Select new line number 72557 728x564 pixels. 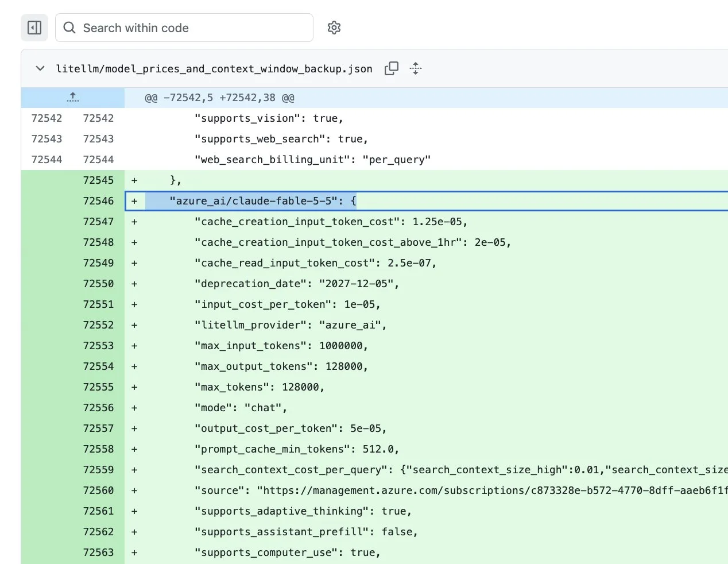(98, 428)
